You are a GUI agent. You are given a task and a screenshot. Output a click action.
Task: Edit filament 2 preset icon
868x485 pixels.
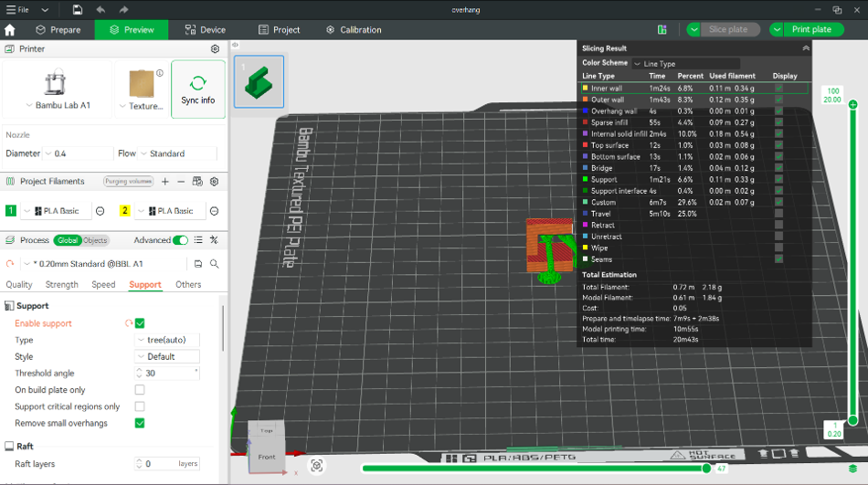214,211
